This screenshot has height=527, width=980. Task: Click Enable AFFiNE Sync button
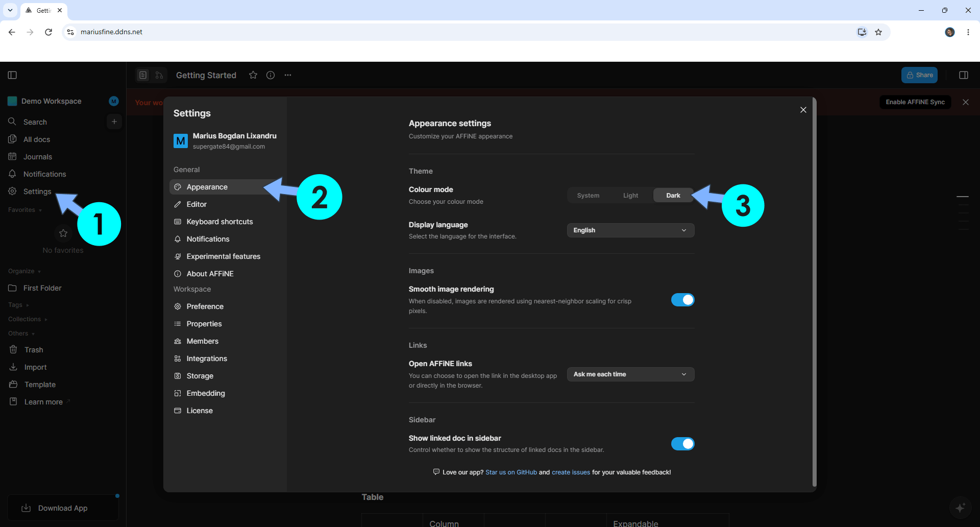tap(915, 102)
